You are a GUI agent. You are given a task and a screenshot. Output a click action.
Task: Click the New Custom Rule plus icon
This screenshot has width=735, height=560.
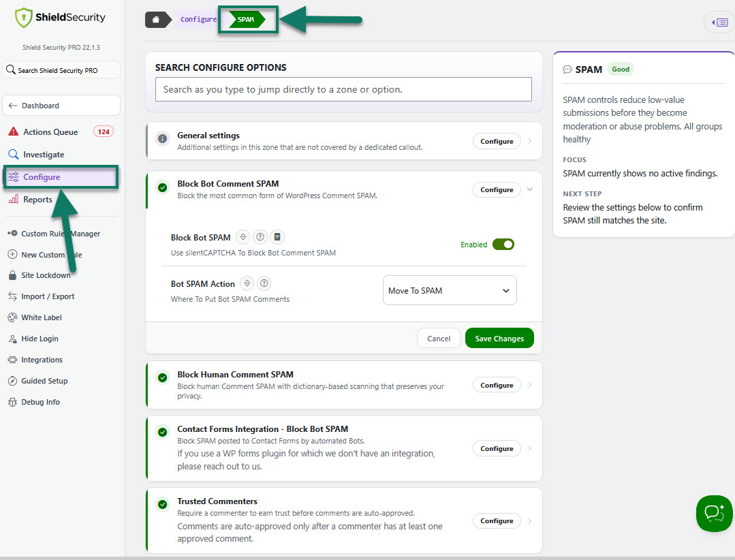click(12, 255)
